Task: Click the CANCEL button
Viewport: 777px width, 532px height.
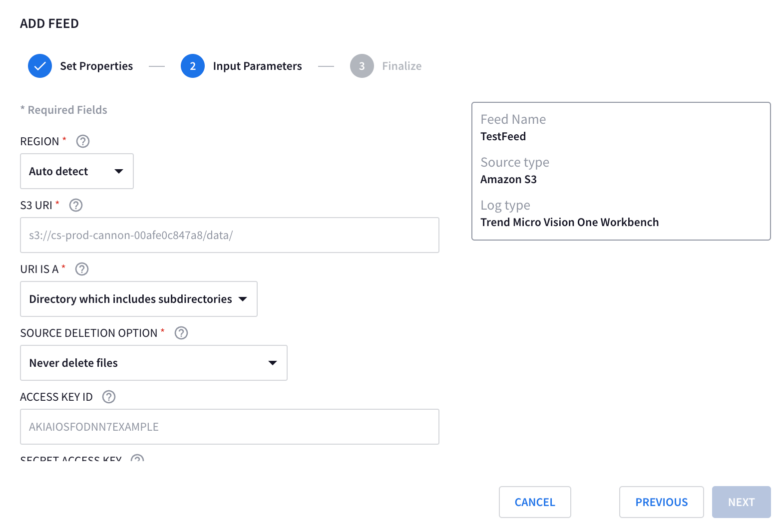Action: [535, 502]
